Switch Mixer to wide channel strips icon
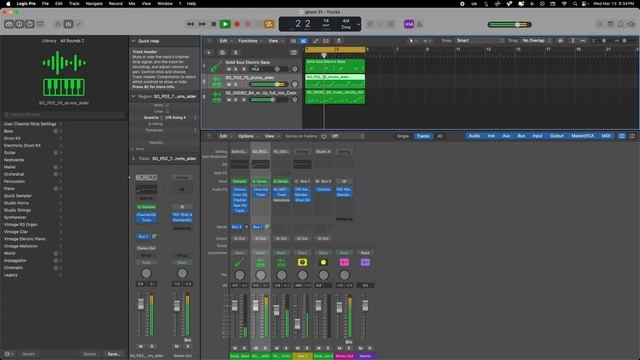The width and height of the screenshot is (640, 360). [x=632, y=136]
